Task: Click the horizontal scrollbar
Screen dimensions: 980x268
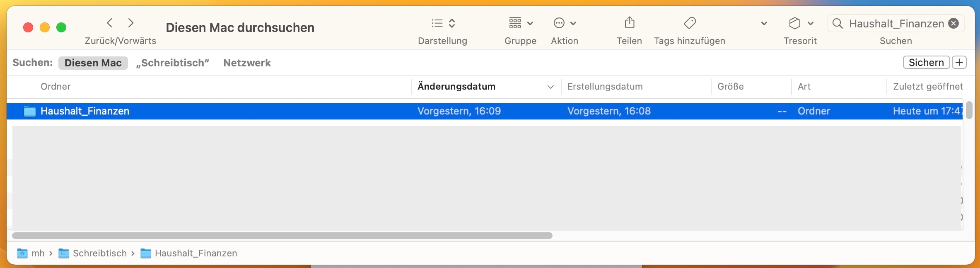Action: click(x=282, y=236)
